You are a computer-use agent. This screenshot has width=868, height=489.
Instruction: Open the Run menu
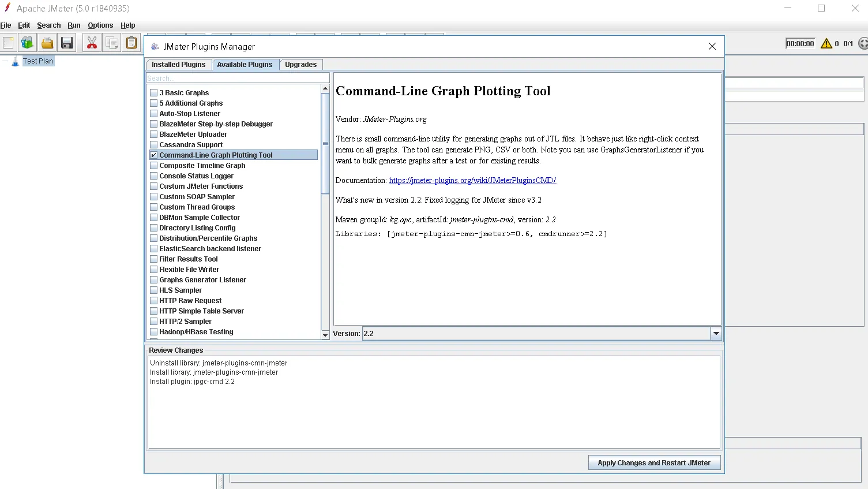point(74,25)
